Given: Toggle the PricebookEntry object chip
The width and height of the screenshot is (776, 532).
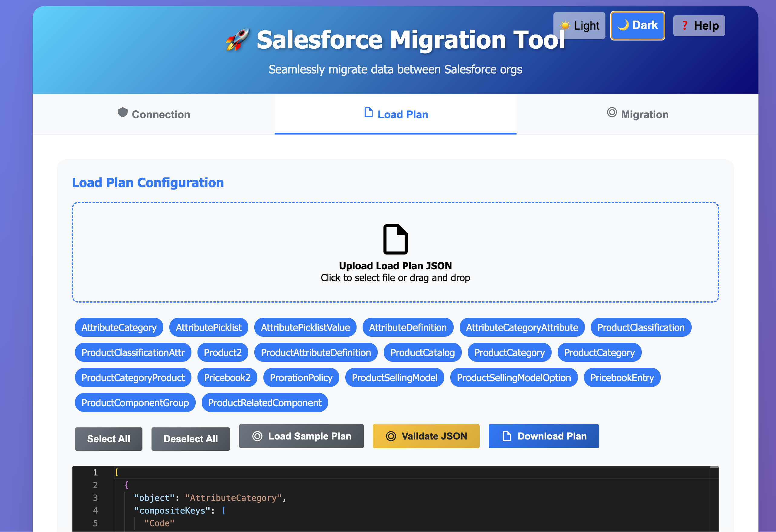Looking at the screenshot, I should point(622,378).
